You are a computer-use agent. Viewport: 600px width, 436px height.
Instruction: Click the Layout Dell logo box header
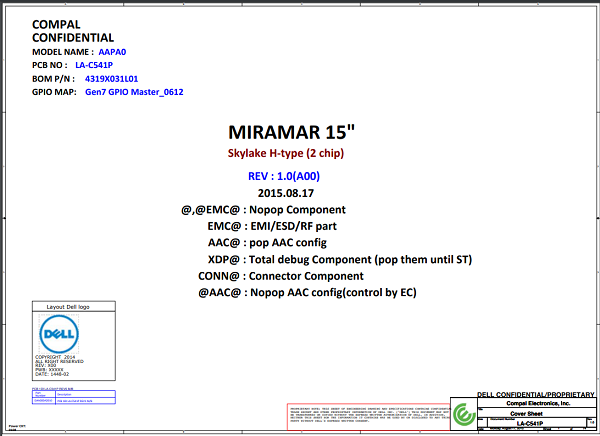click(x=76, y=307)
